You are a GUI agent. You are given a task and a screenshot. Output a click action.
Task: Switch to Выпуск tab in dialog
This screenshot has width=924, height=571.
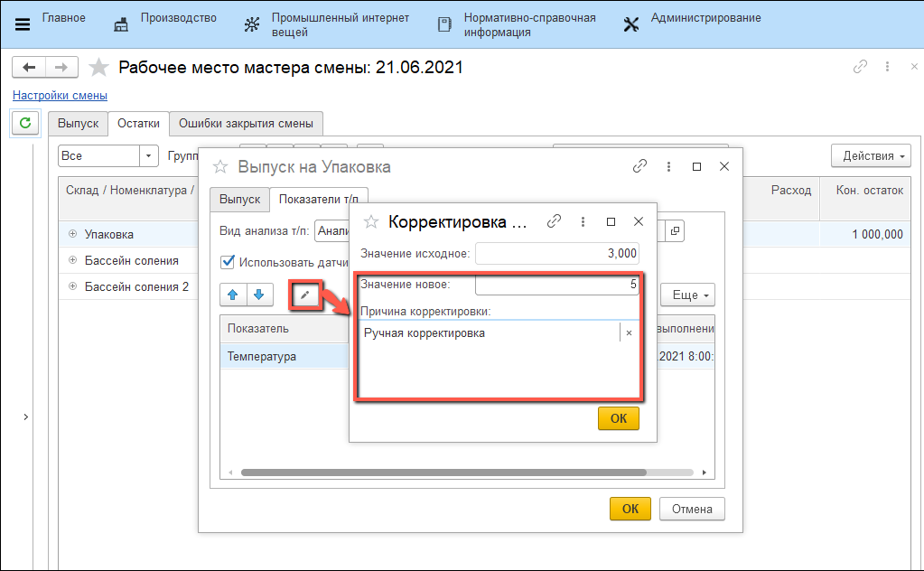(x=239, y=199)
